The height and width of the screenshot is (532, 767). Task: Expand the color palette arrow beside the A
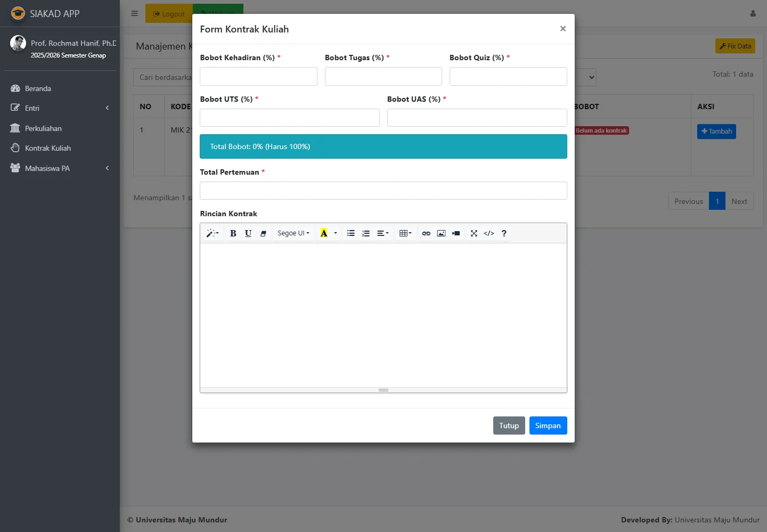(336, 233)
